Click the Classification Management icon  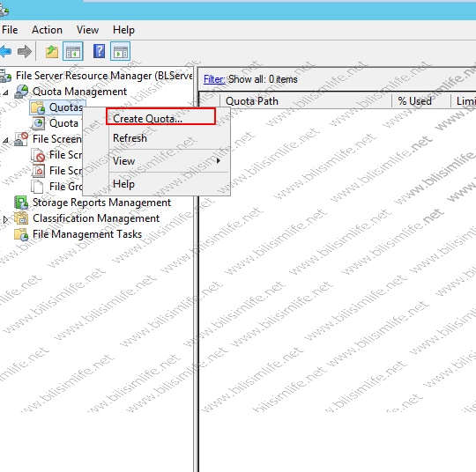point(21,218)
